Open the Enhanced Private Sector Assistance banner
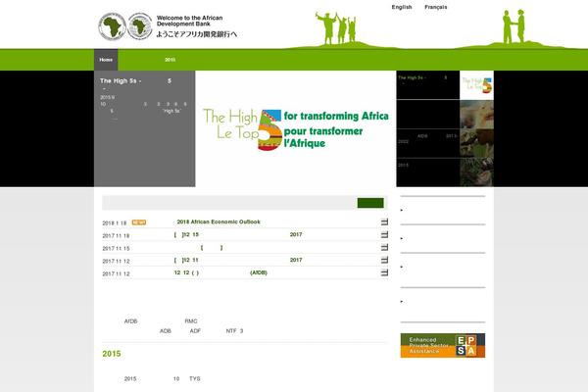 (x=443, y=346)
